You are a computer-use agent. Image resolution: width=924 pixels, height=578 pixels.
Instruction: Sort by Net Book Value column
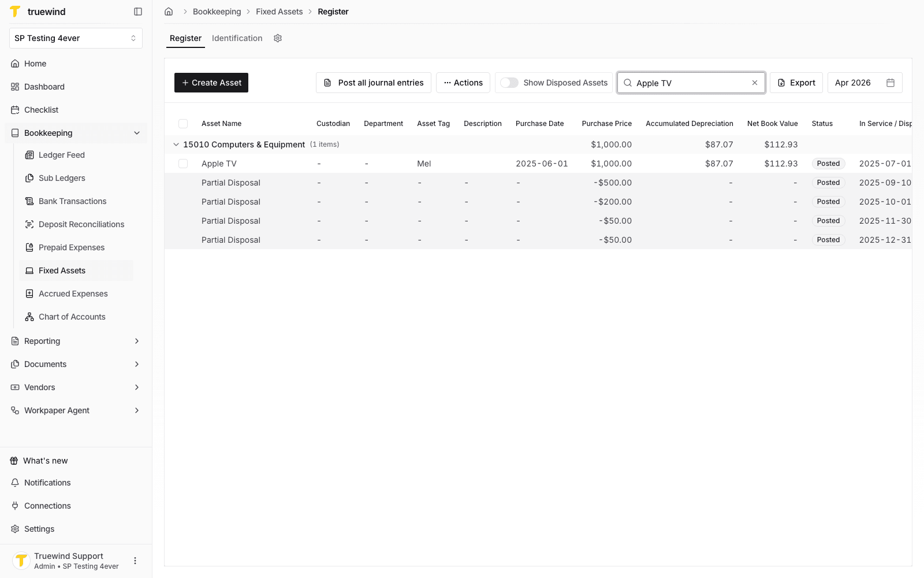click(772, 124)
